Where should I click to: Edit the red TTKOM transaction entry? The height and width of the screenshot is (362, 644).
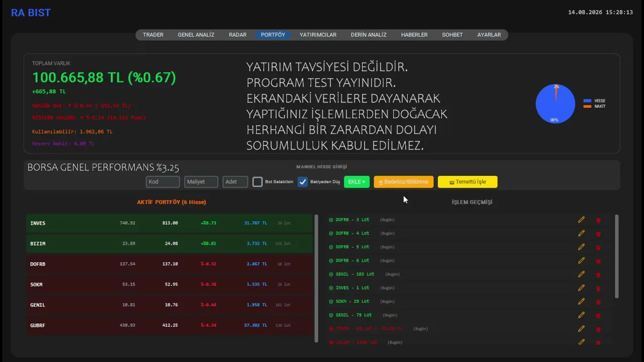click(581, 328)
